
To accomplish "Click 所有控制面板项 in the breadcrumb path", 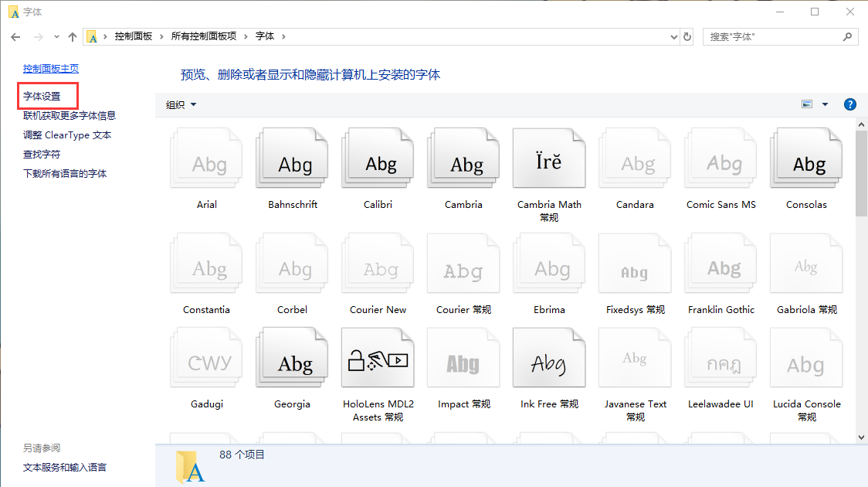I will tap(204, 36).
